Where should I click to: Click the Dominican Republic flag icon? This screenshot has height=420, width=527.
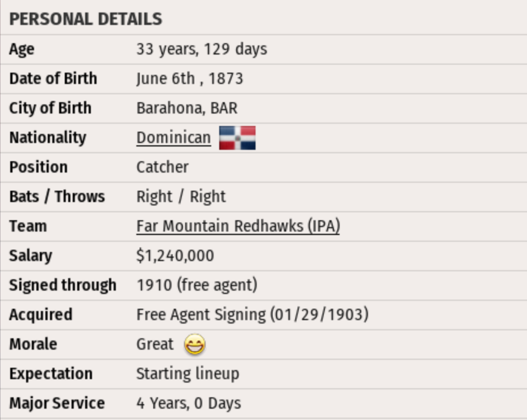[x=237, y=138]
